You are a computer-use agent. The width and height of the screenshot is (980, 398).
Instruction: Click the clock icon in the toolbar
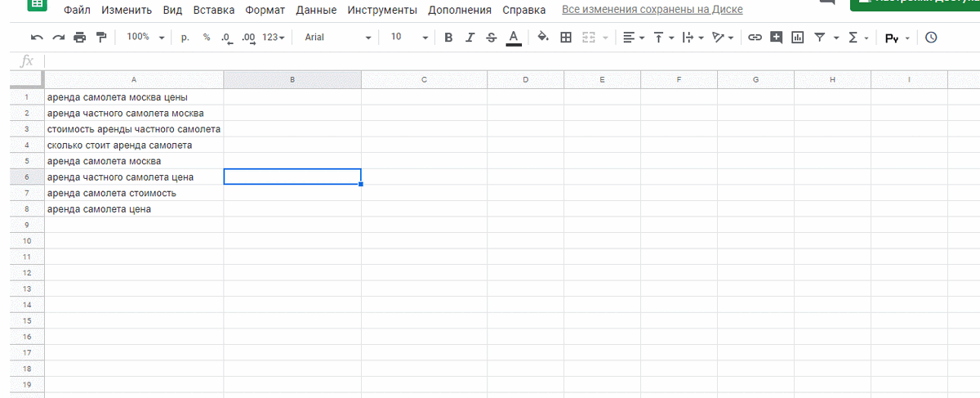pos(931,38)
